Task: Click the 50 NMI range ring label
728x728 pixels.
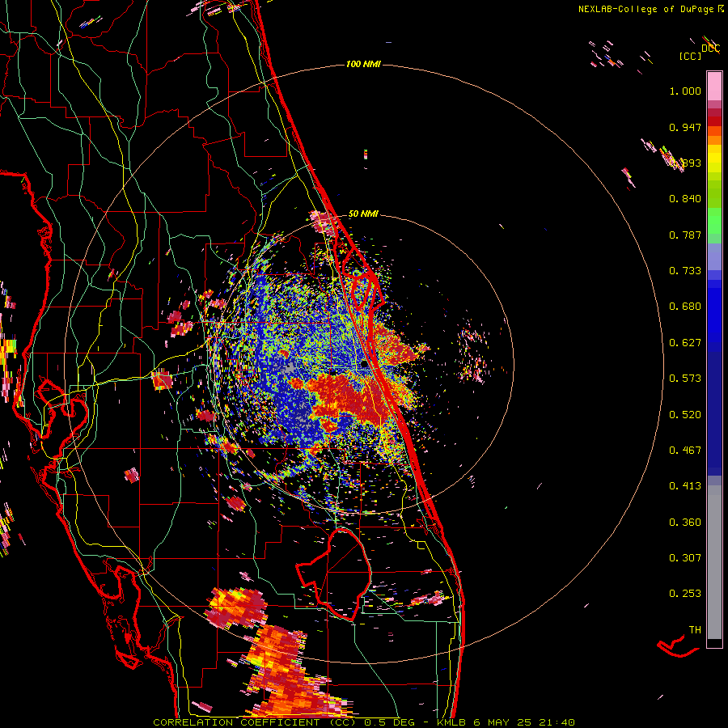Action: (363, 214)
